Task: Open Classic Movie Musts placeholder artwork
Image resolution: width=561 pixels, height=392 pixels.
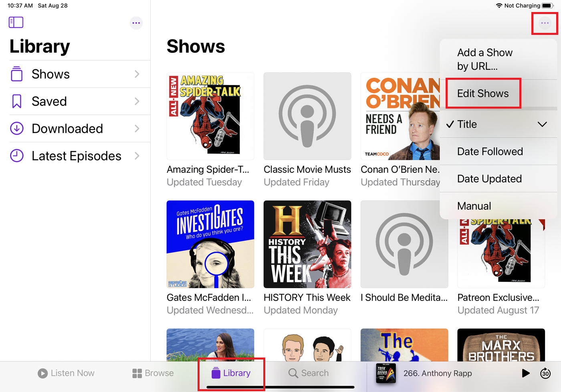Action: (x=307, y=116)
